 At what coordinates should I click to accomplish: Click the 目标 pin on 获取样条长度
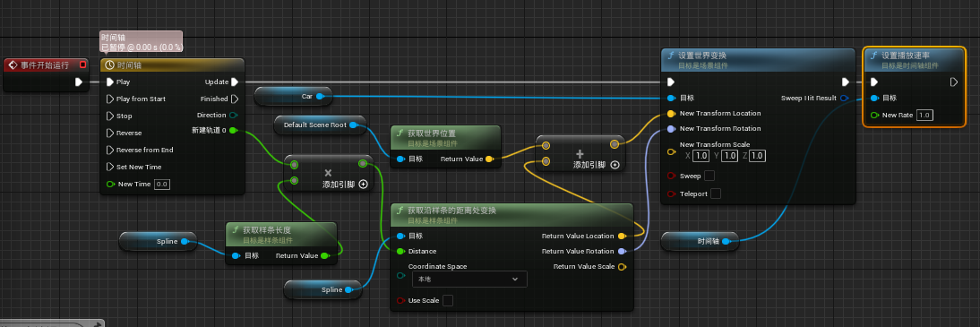pyautogui.click(x=235, y=255)
